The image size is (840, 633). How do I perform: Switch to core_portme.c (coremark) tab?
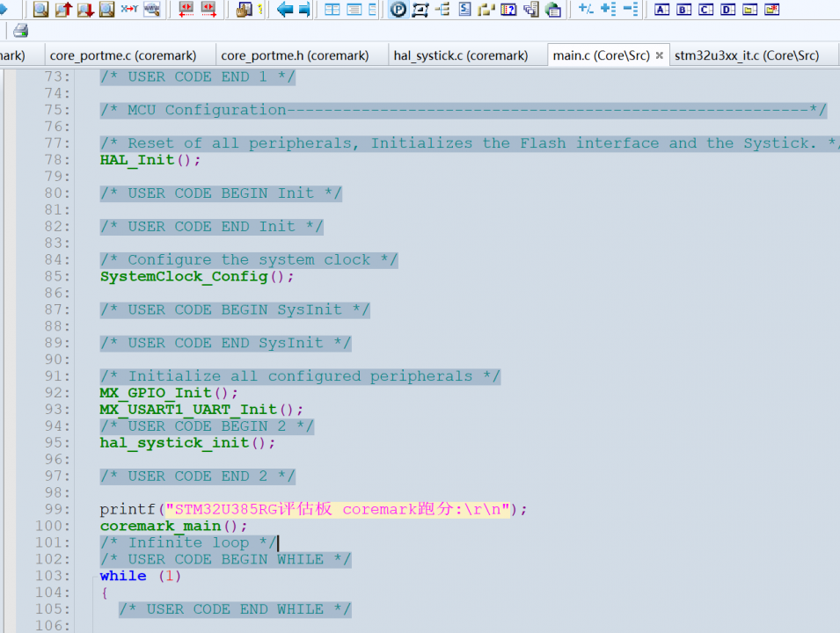pos(123,55)
